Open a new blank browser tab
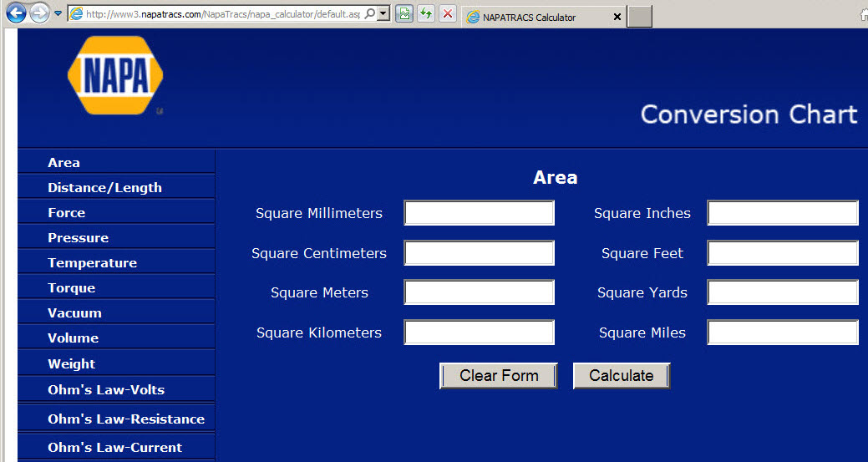 click(639, 17)
